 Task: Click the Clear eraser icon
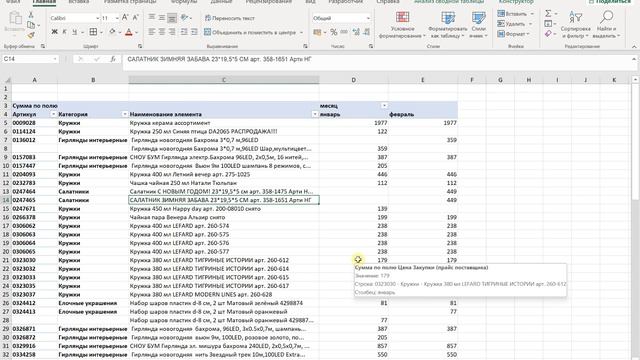(x=548, y=34)
